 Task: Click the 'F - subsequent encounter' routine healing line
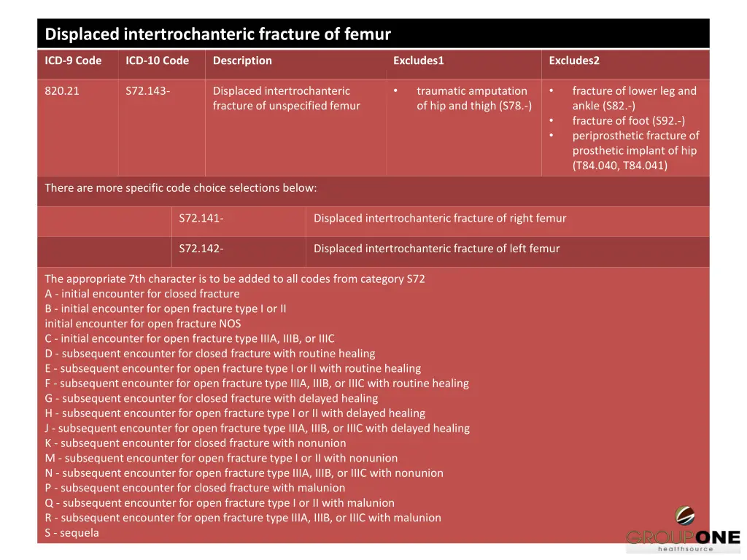tap(257, 384)
